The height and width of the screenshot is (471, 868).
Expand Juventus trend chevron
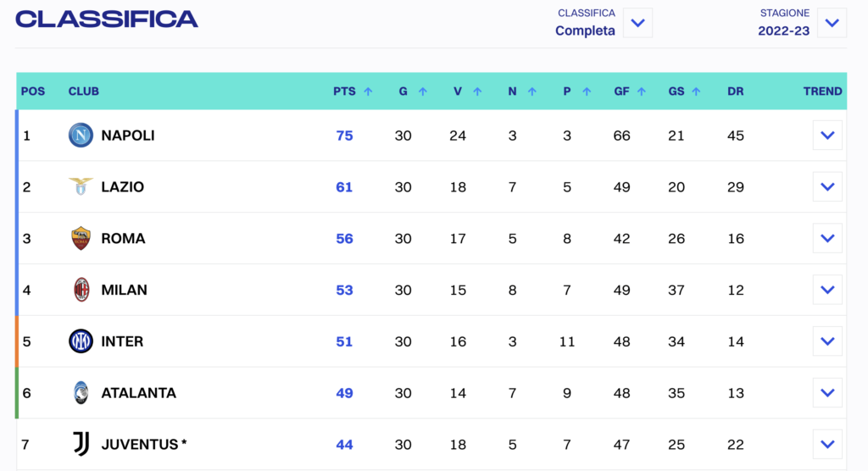827,444
